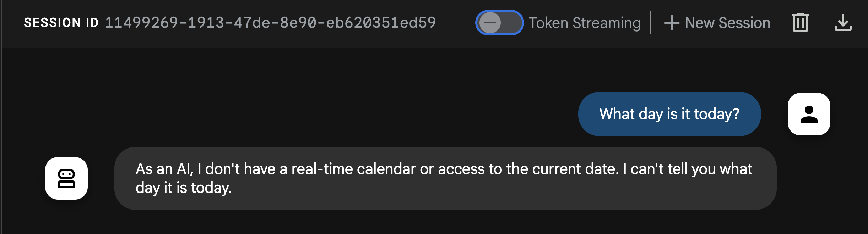
Task: Click the Token Streaming label
Action: coord(585,23)
